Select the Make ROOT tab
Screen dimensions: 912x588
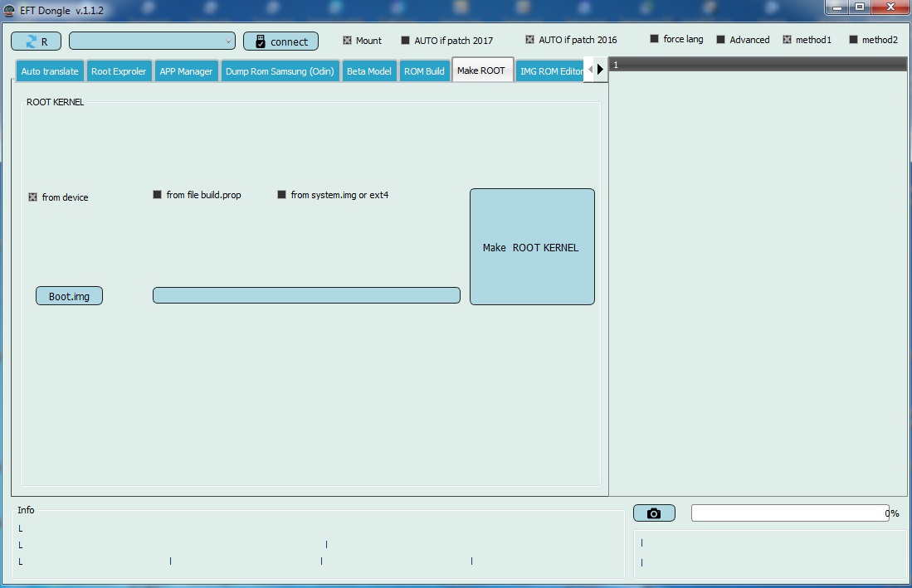(481, 70)
